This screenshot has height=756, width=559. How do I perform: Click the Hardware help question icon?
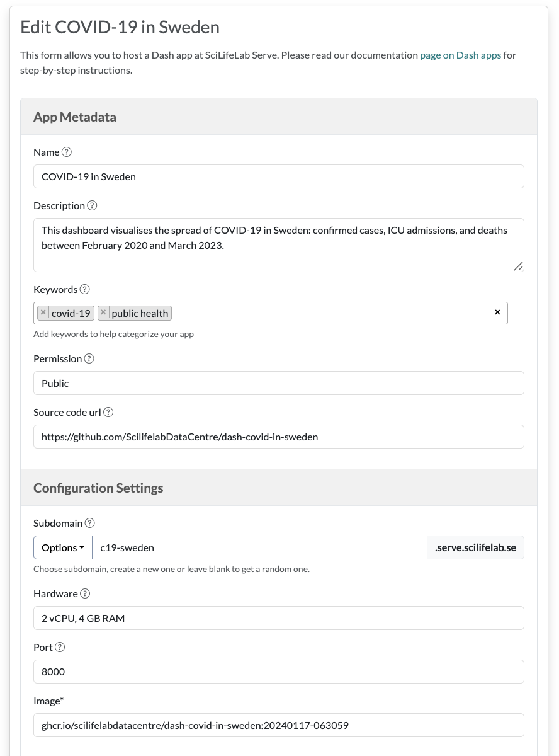click(x=85, y=593)
